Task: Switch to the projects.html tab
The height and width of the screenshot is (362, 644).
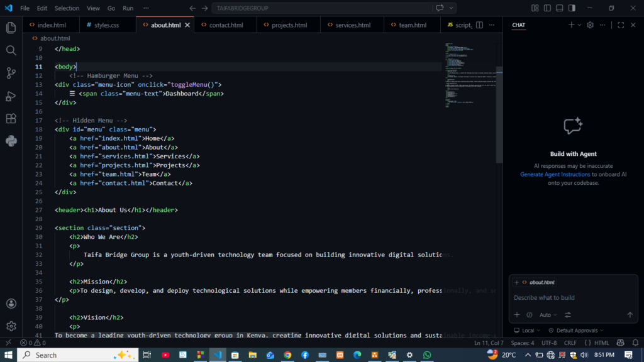Action: pos(289,25)
